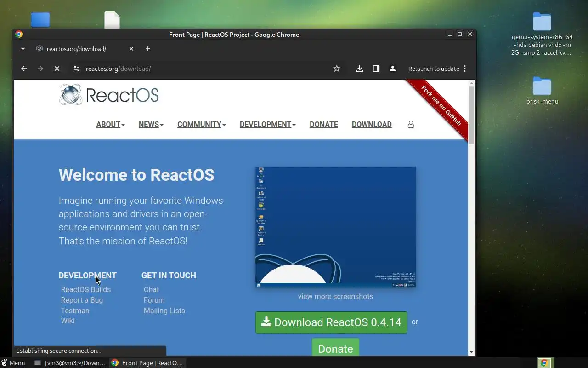Click the Chrome back arrow

(24, 69)
